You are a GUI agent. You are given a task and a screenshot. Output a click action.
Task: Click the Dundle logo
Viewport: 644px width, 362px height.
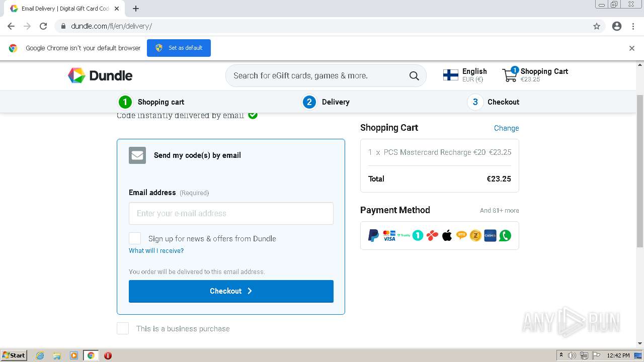(100, 75)
